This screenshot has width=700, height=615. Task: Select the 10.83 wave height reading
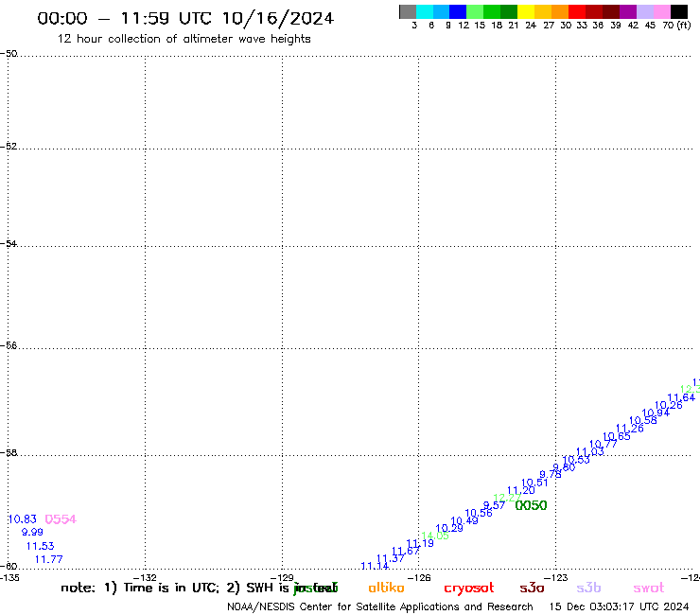point(23,519)
